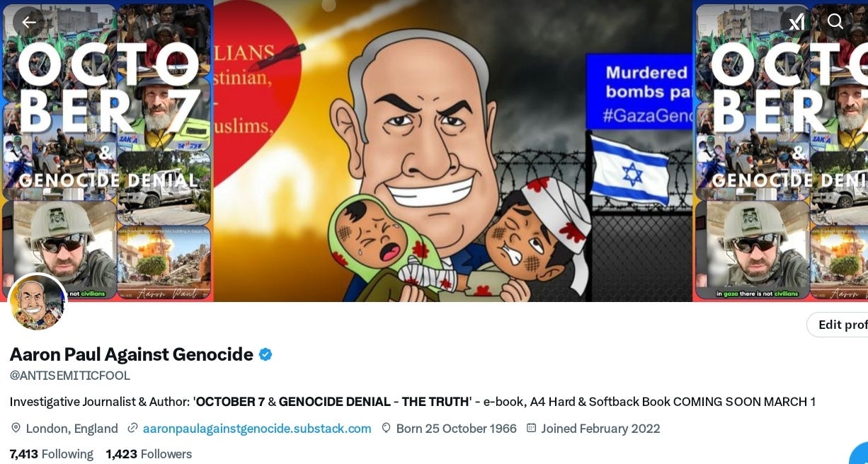Click the London, England location text
This screenshot has height=464, width=868.
point(72,429)
